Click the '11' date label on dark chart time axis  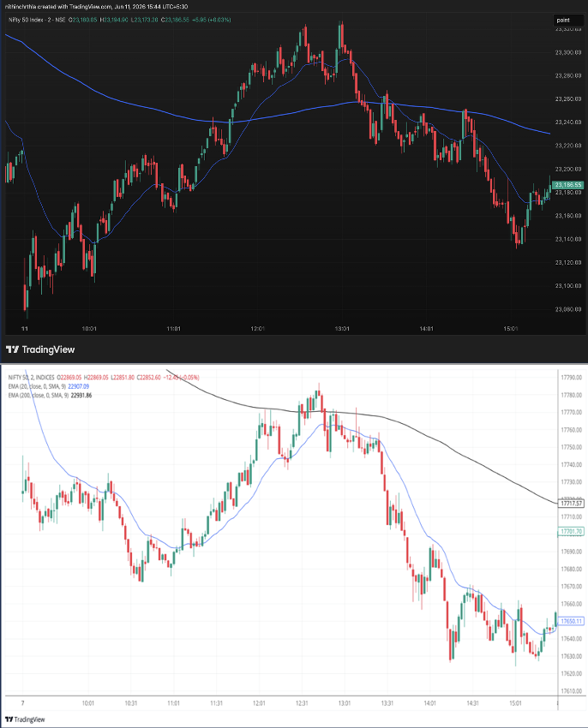[25, 329]
